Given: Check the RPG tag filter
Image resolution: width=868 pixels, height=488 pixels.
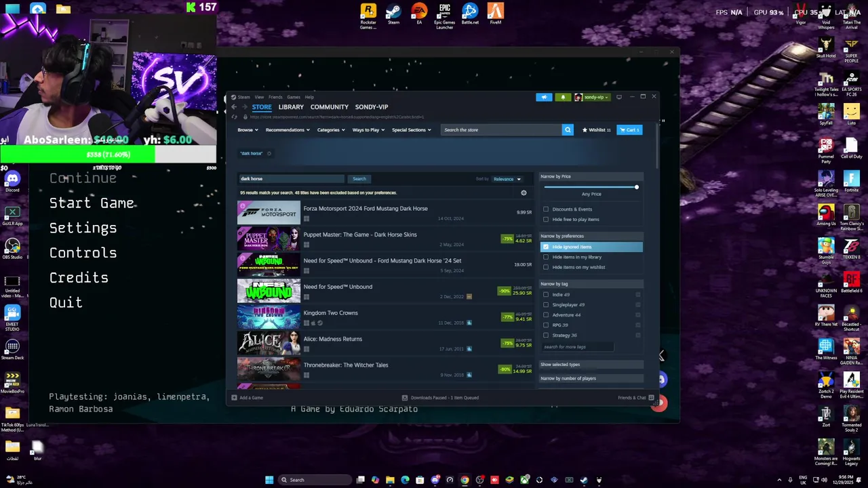Looking at the screenshot, I should 546,325.
